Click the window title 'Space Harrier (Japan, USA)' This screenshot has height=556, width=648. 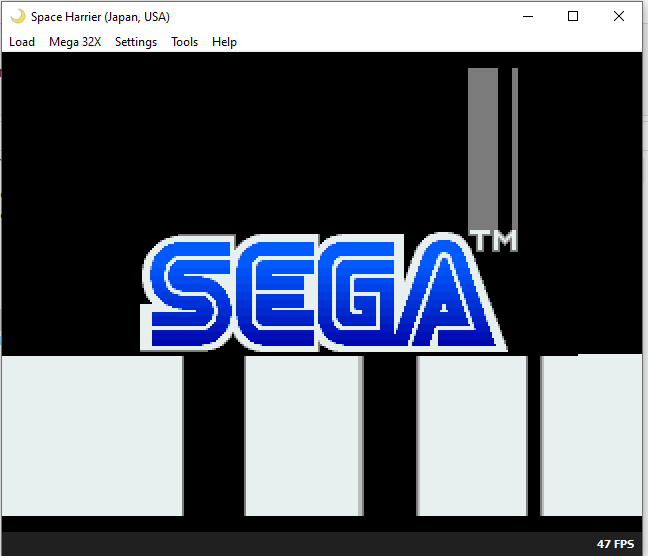coord(100,17)
